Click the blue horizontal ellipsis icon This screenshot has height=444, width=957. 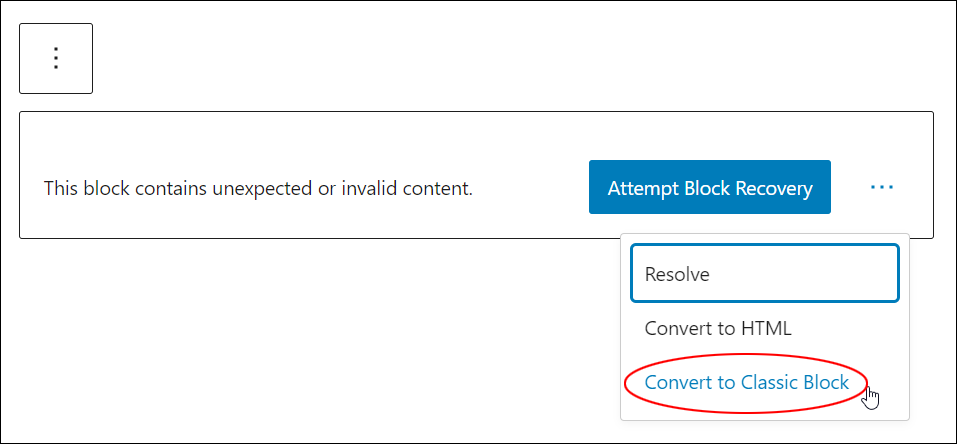click(882, 187)
